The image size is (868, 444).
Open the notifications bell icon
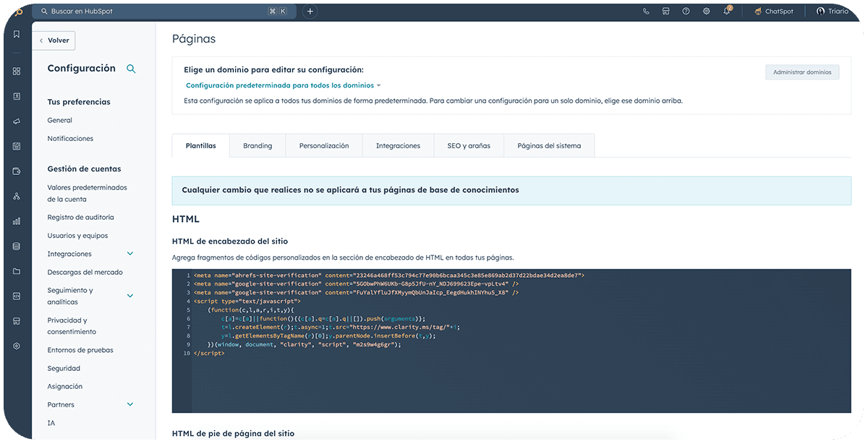(x=727, y=12)
